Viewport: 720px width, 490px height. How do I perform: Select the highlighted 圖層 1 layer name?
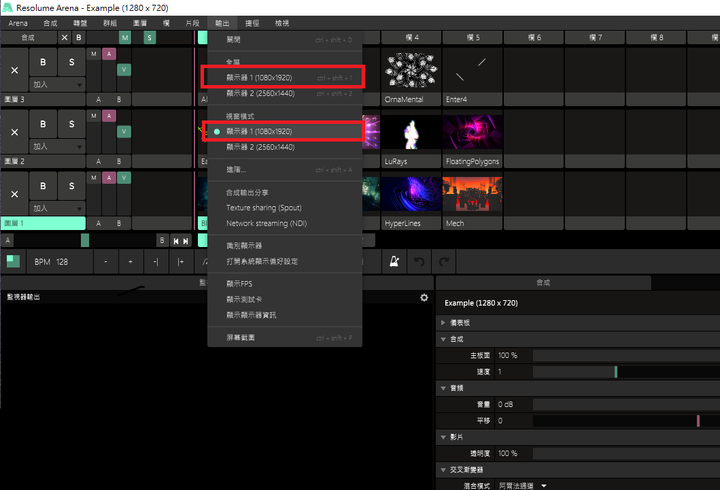point(43,223)
